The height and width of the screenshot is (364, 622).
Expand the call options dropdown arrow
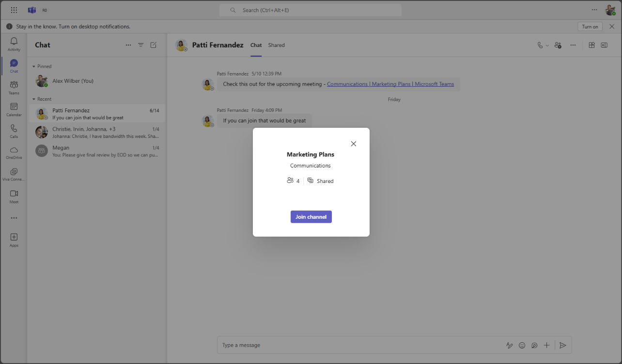(547, 45)
